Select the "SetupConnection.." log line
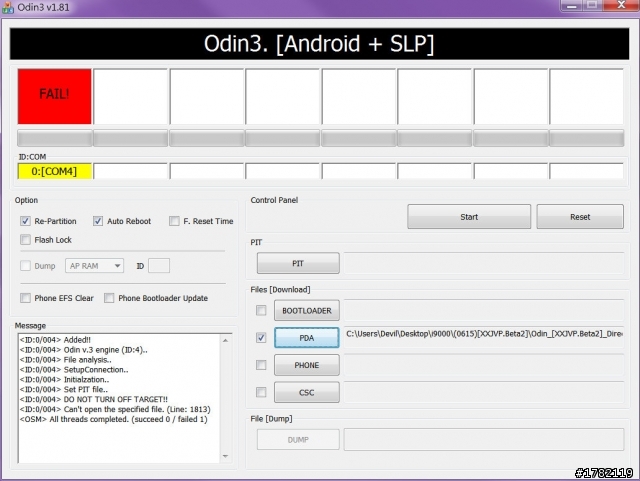 click(74, 370)
